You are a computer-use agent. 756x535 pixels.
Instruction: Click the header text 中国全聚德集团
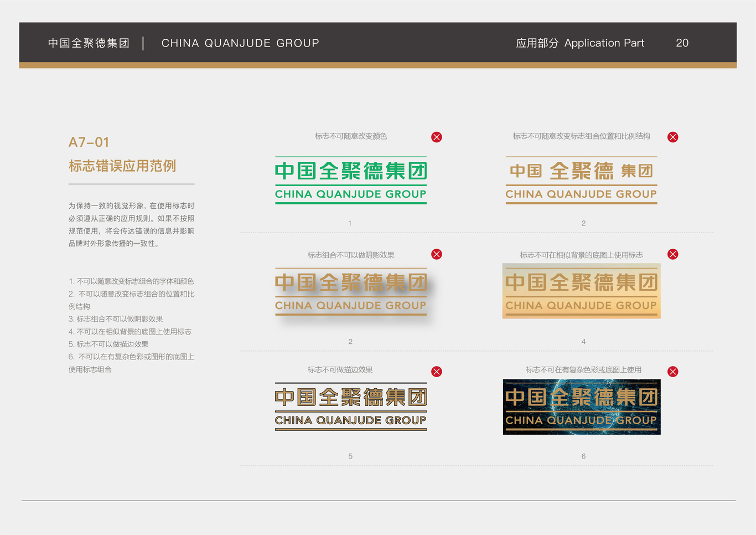[89, 43]
